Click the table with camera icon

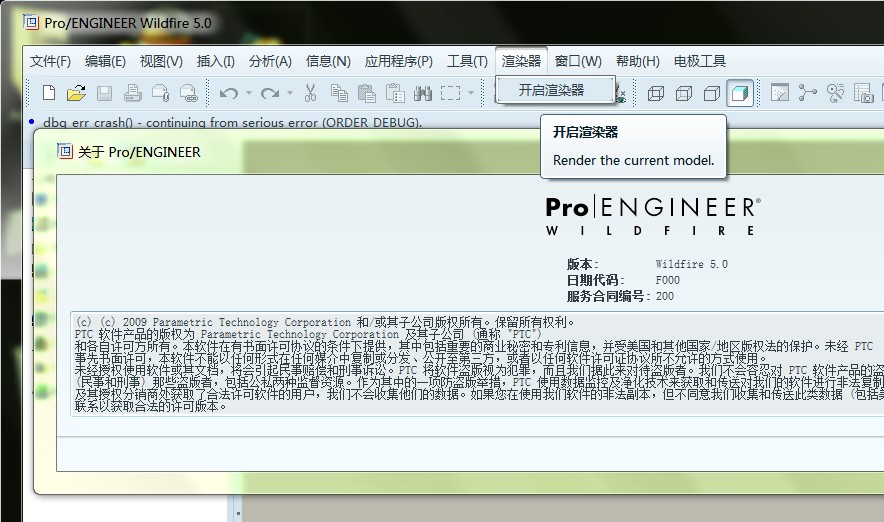click(x=863, y=92)
